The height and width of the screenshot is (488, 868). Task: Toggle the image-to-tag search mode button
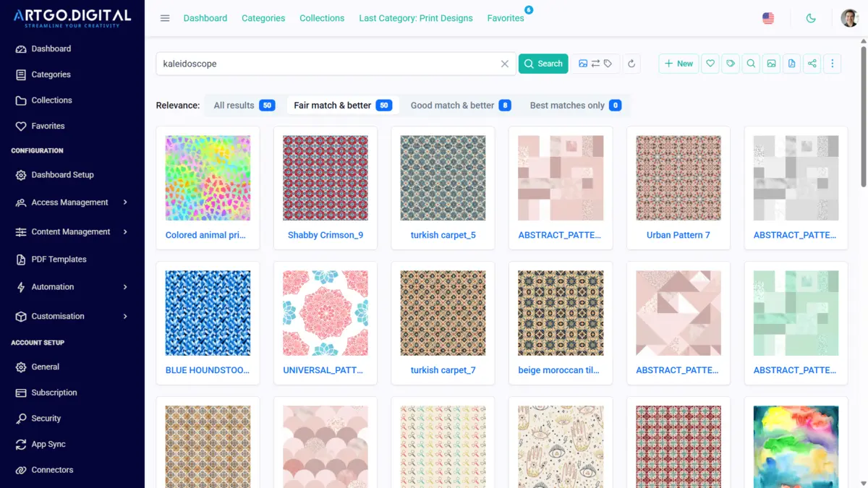click(595, 64)
